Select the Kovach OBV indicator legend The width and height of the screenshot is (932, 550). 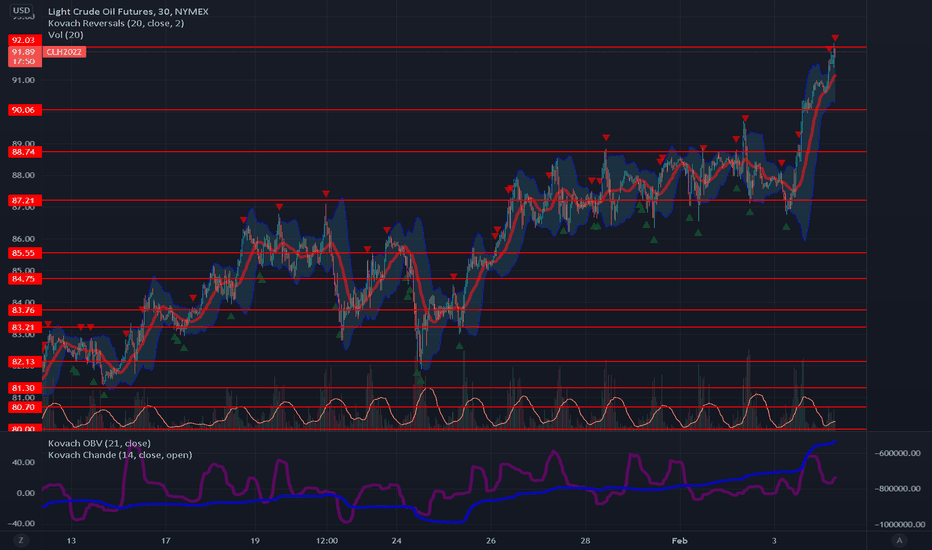99,443
